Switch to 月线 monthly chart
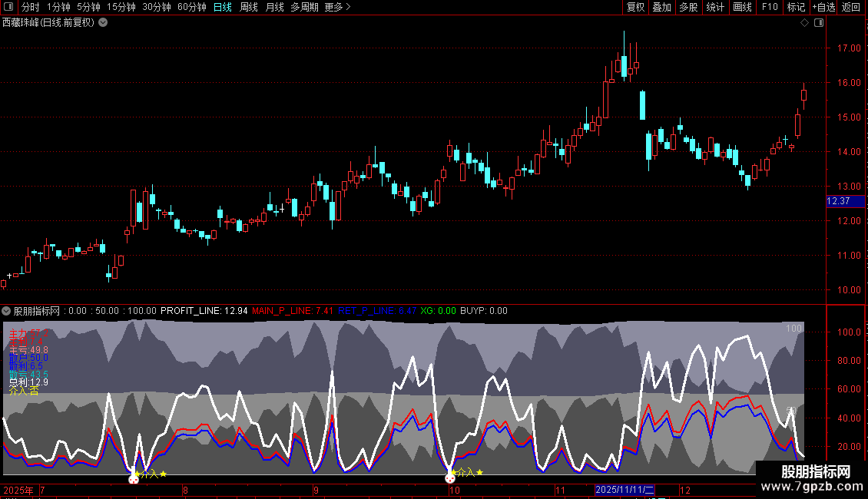The image size is (868, 499). pos(274,7)
